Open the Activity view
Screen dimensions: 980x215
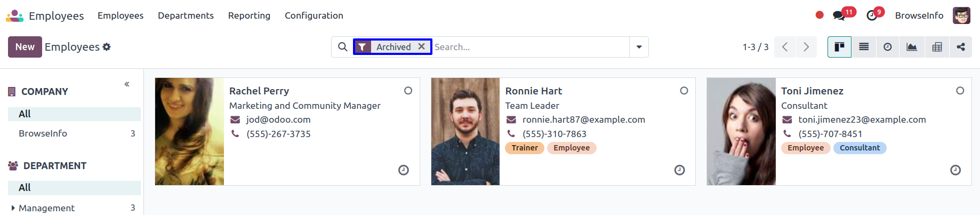point(888,47)
